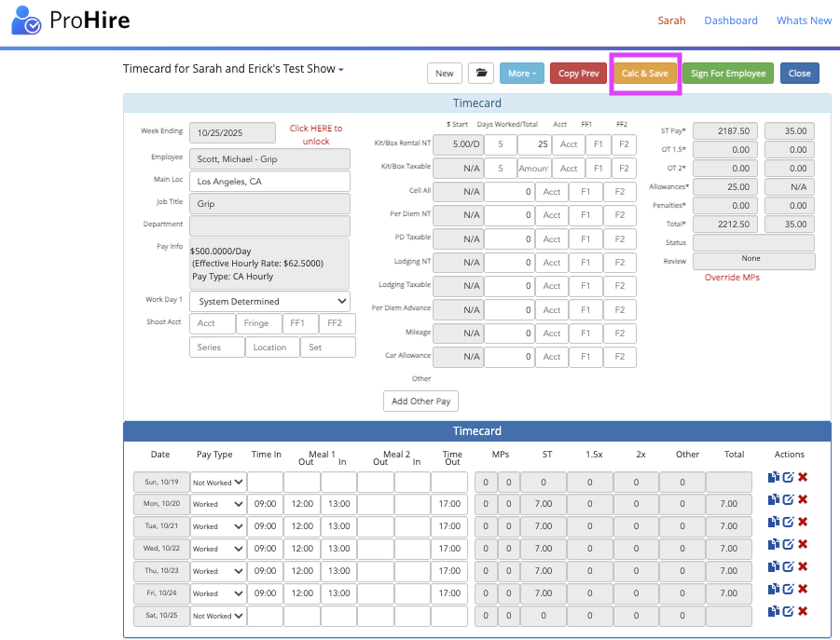Click Add Other Pay button
Image resolution: width=840 pixels, height=640 pixels.
point(420,401)
